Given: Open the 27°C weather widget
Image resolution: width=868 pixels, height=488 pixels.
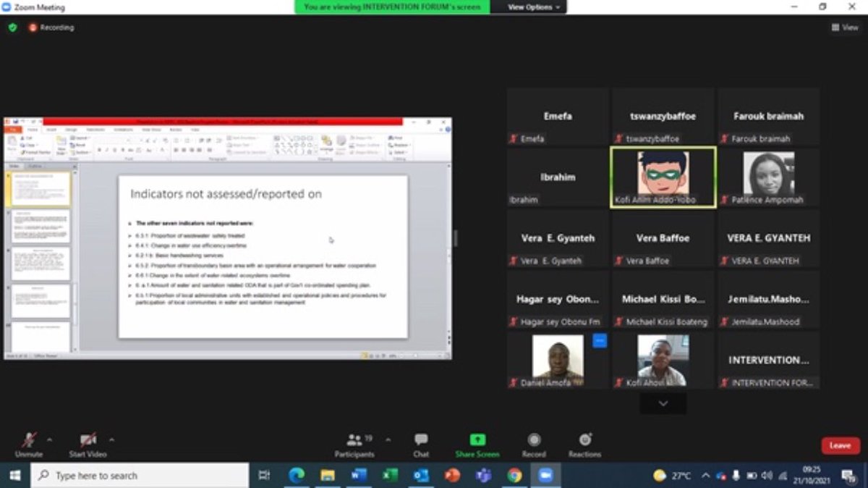Looking at the screenshot, I should click(672, 476).
